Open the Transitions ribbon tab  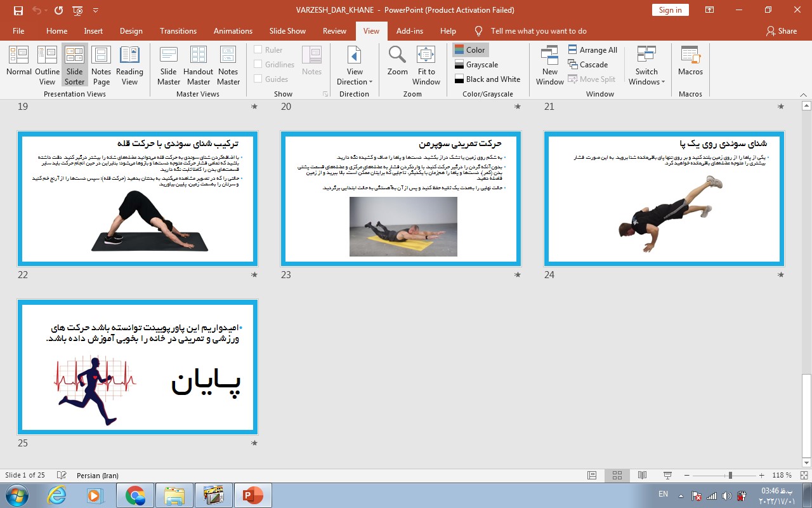click(178, 30)
